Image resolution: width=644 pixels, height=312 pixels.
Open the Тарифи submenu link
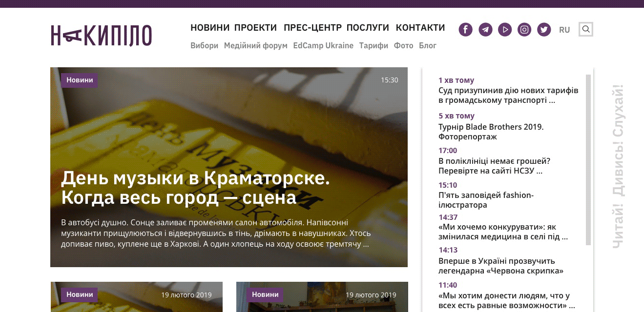pos(374,46)
